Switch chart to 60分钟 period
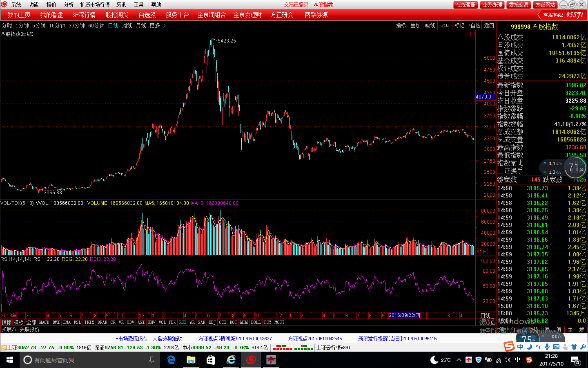Viewport: 588px width, 368px height. (96, 25)
